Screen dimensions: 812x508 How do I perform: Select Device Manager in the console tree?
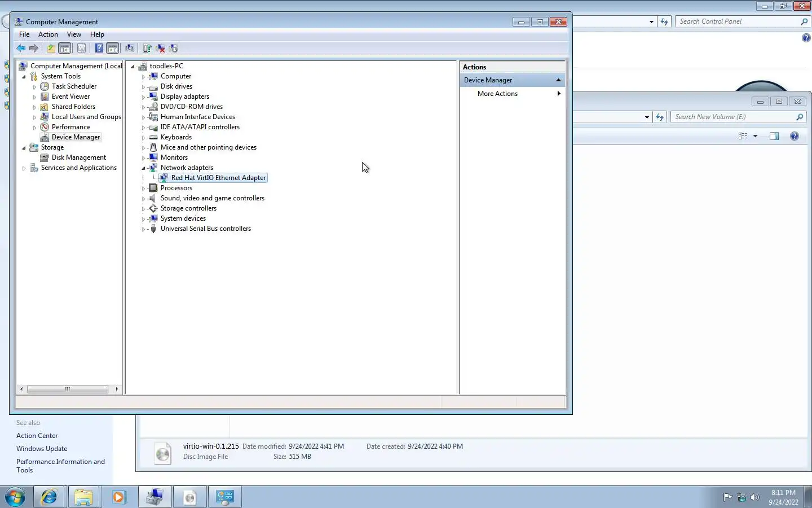[76, 137]
